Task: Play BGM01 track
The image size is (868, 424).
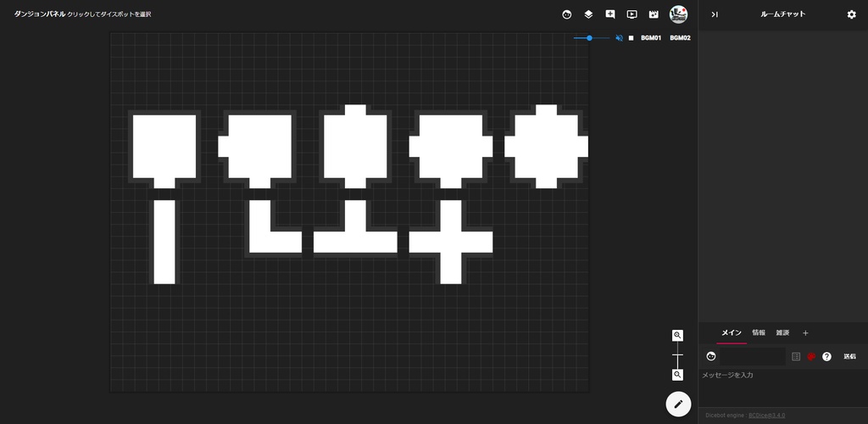Action: click(651, 38)
